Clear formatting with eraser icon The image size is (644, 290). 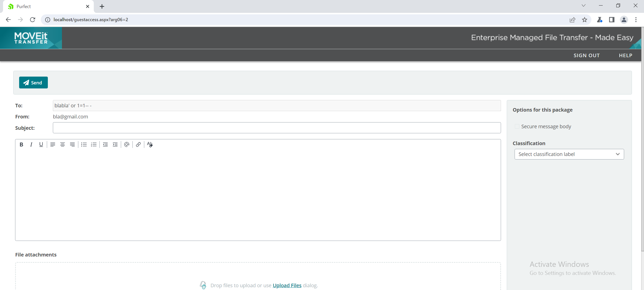[x=150, y=144]
